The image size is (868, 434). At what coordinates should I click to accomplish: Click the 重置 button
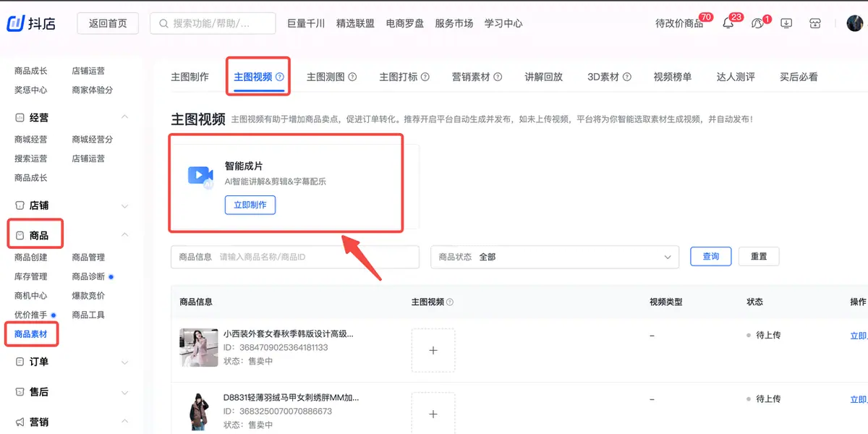click(759, 256)
